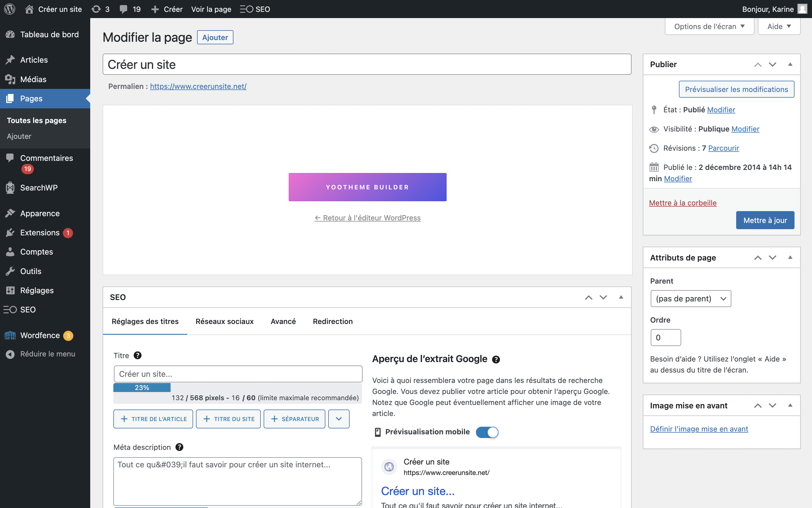
Task: Click the Médias icon in sidebar
Action: [x=10, y=79]
